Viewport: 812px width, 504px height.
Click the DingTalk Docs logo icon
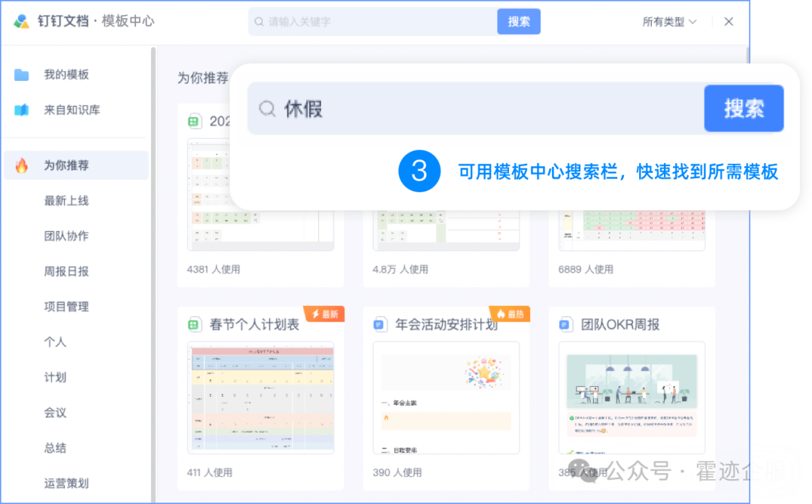point(21,21)
